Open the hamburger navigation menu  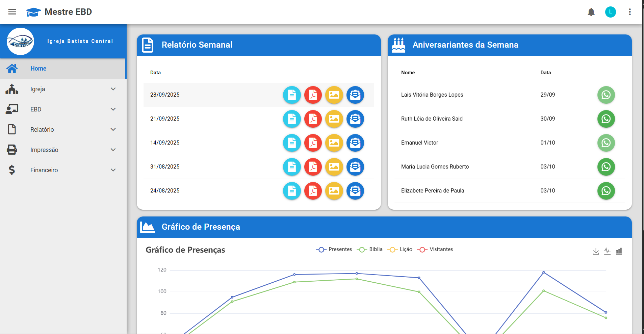(x=12, y=12)
